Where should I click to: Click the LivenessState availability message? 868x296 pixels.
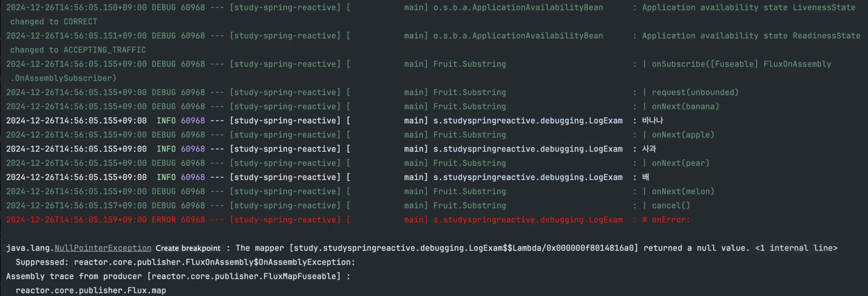coord(749,8)
